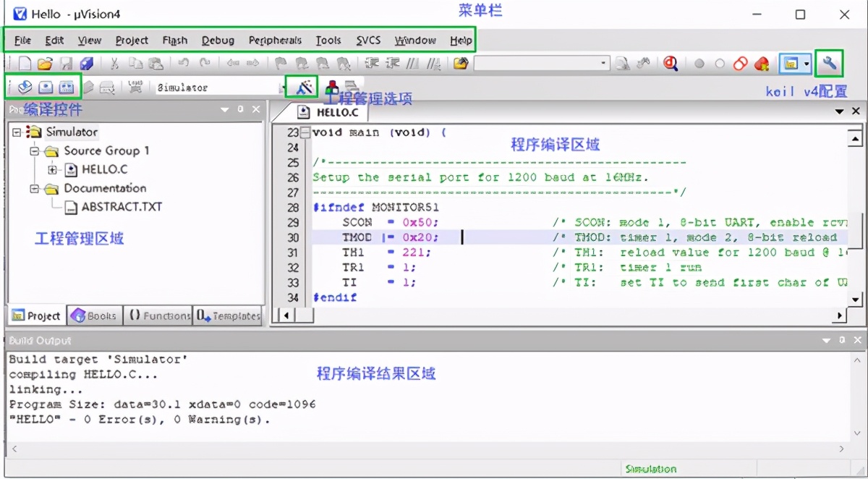Click the Translate current file icon
This screenshot has height=479, width=868.
25,87
